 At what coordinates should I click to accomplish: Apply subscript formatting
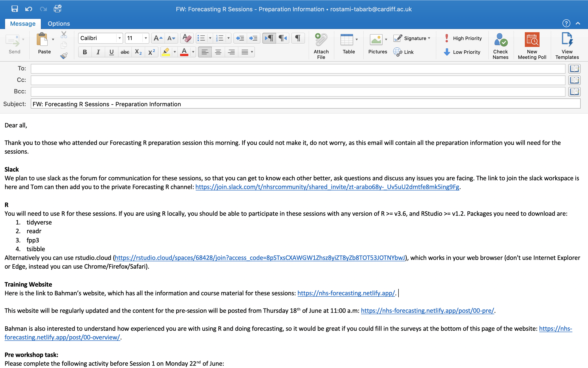(x=138, y=52)
